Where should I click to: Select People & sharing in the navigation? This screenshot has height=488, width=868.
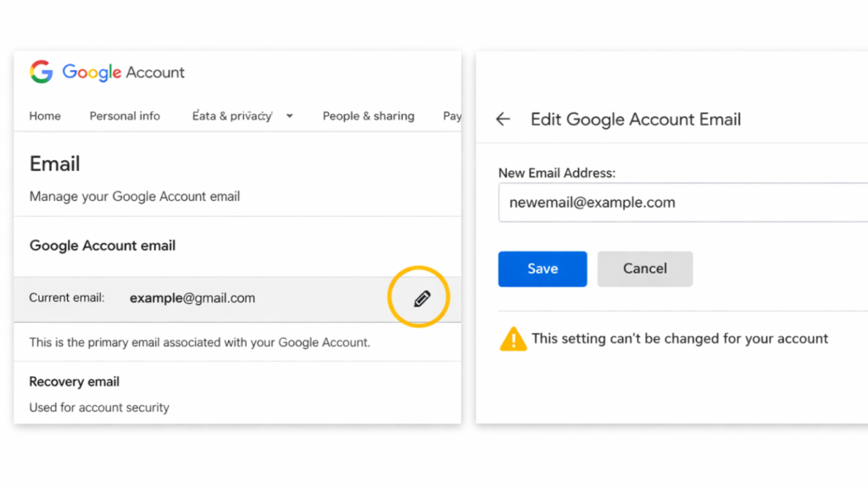369,116
